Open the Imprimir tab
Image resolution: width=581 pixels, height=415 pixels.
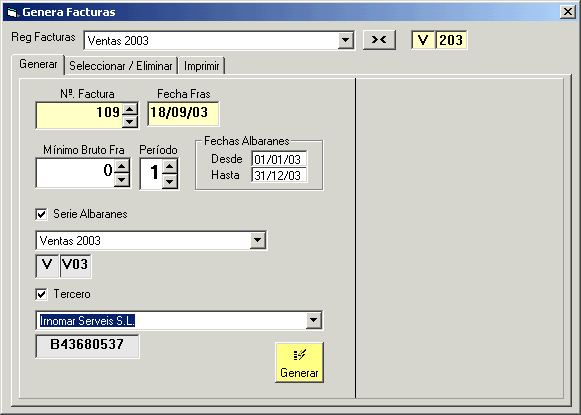202,66
